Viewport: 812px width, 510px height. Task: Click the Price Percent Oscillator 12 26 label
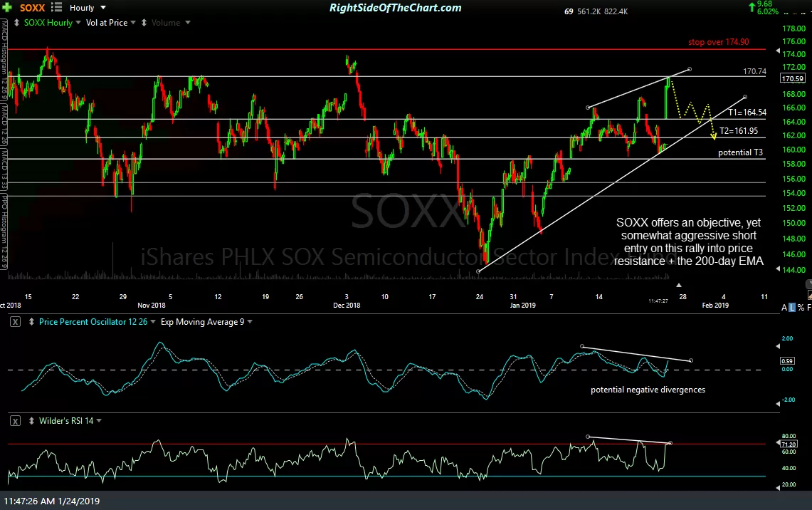[93, 322]
